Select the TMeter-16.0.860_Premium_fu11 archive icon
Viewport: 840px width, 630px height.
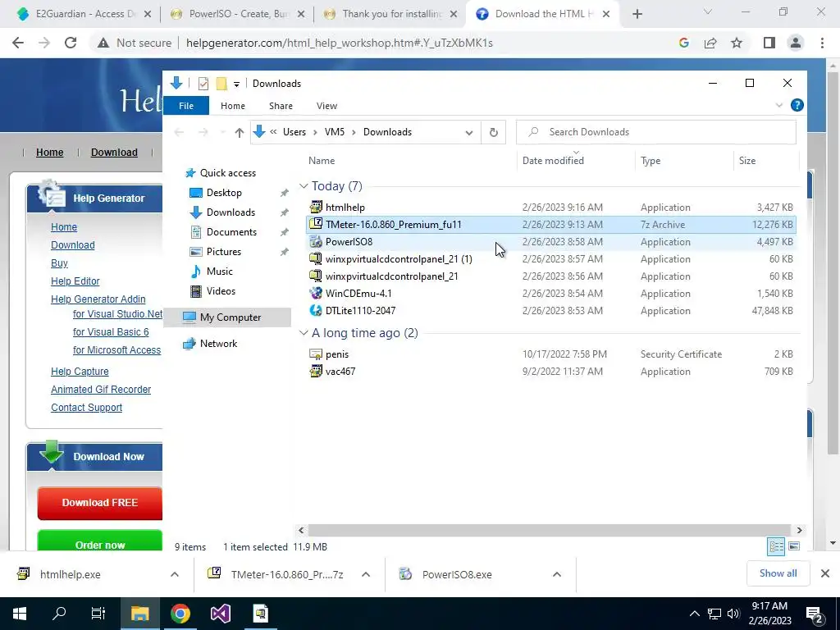[316, 224]
